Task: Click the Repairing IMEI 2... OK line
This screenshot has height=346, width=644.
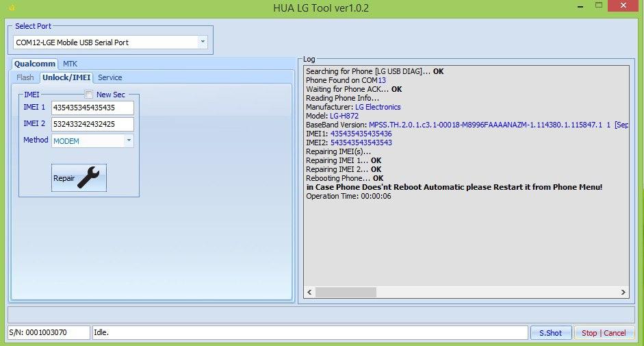Action: click(x=344, y=169)
